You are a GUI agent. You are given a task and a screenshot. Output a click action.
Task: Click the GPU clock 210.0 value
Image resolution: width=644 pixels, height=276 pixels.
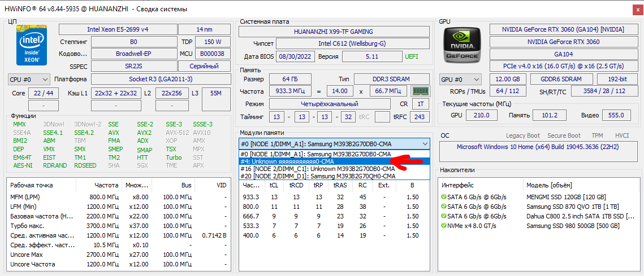click(482, 115)
